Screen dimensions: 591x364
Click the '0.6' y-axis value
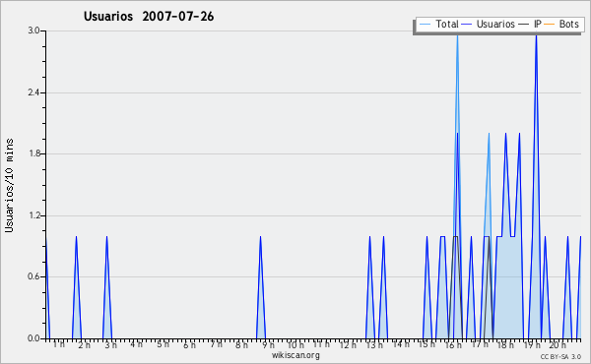(33, 277)
